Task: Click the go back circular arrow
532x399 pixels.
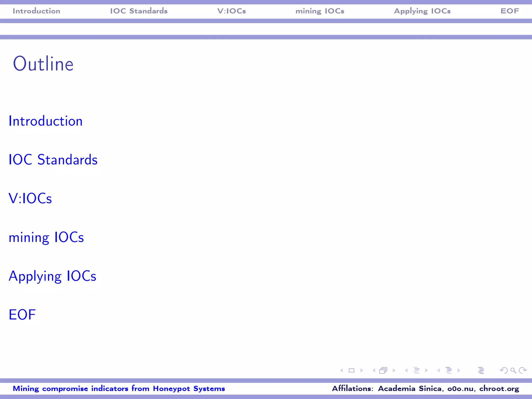Action: tap(503, 370)
